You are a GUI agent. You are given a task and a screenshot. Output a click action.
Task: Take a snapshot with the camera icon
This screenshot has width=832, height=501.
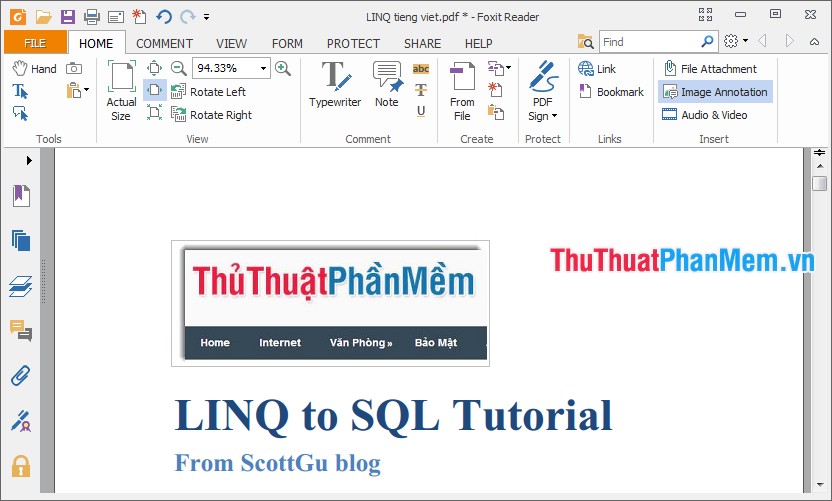74,68
